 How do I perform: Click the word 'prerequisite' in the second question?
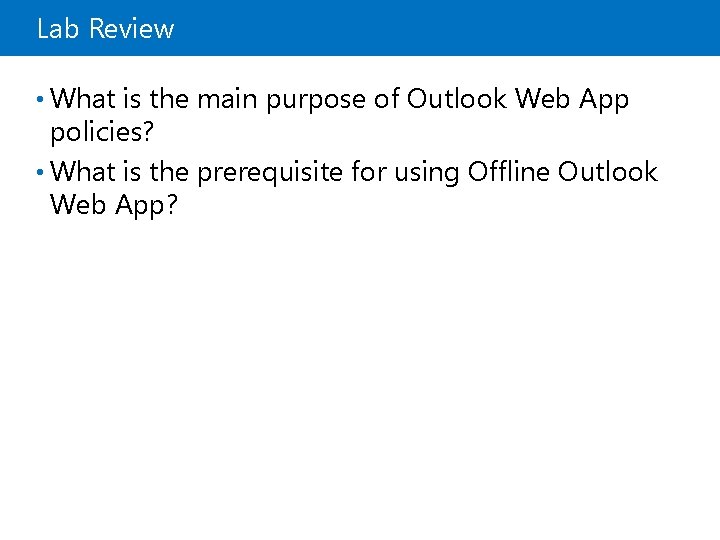[x=270, y=173]
